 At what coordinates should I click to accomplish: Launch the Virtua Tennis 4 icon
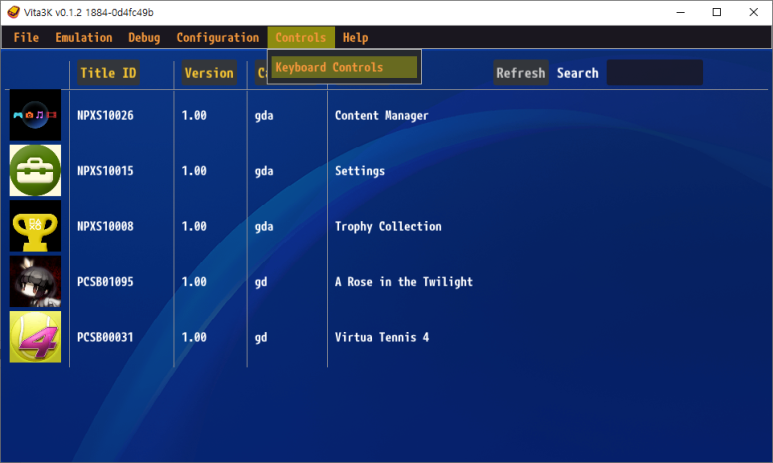(35, 337)
